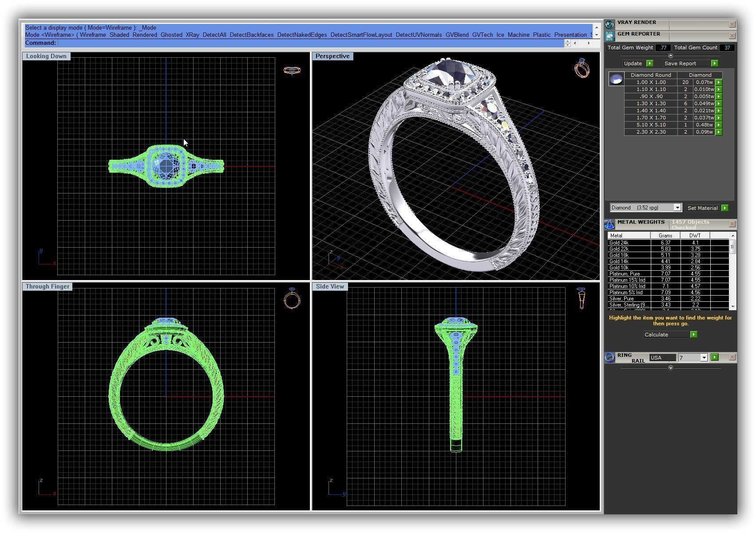The width and height of the screenshot is (756, 533).
Task: Click the ring icon in Side View viewport
Action: [x=582, y=298]
